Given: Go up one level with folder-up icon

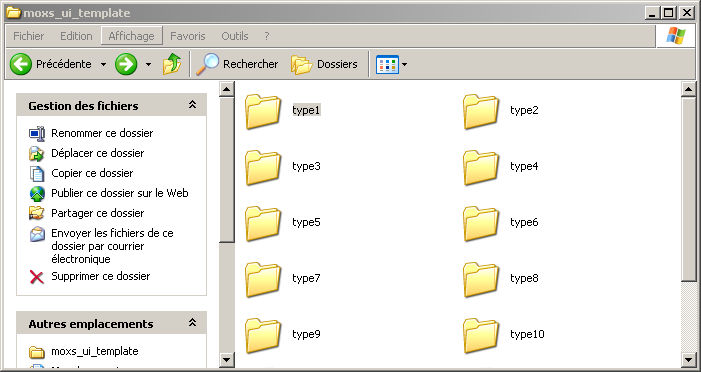Looking at the screenshot, I should coord(172,64).
